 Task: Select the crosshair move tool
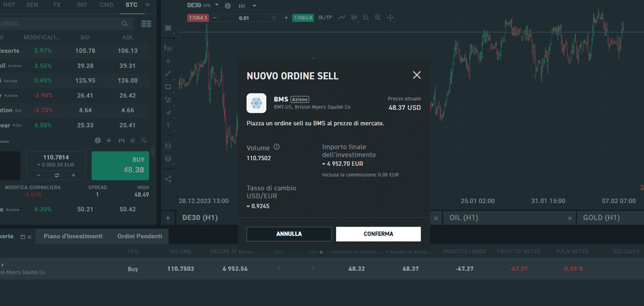click(x=390, y=18)
